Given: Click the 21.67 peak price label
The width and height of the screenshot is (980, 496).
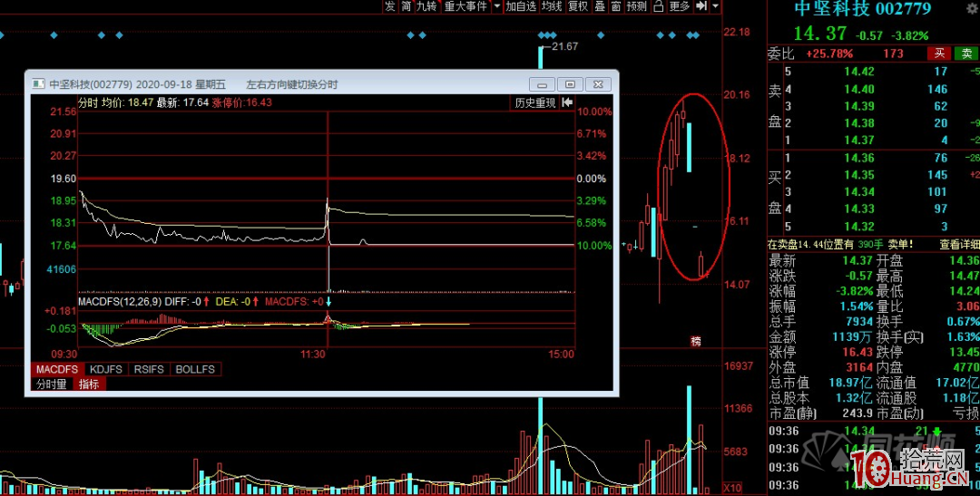Looking at the screenshot, I should (564, 46).
